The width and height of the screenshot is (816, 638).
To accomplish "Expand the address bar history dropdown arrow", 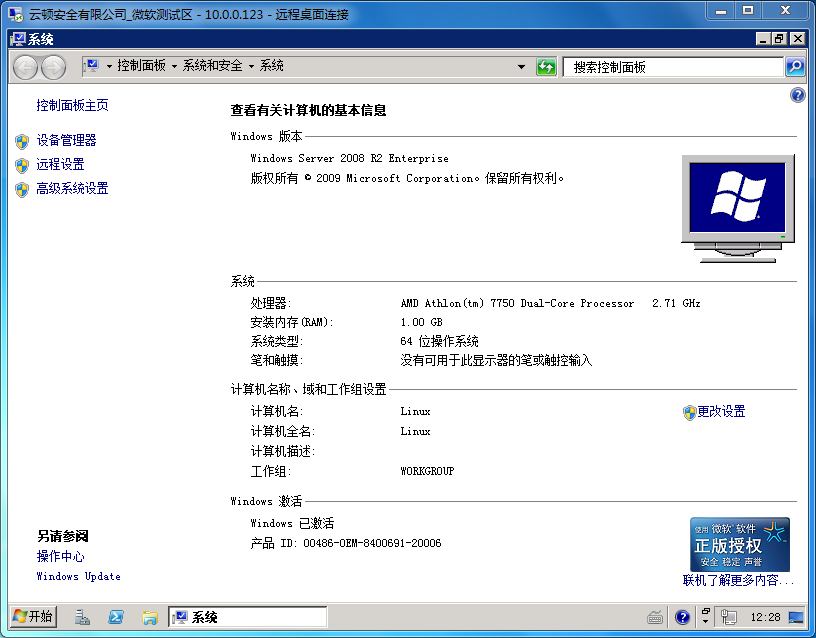I will click(521, 67).
